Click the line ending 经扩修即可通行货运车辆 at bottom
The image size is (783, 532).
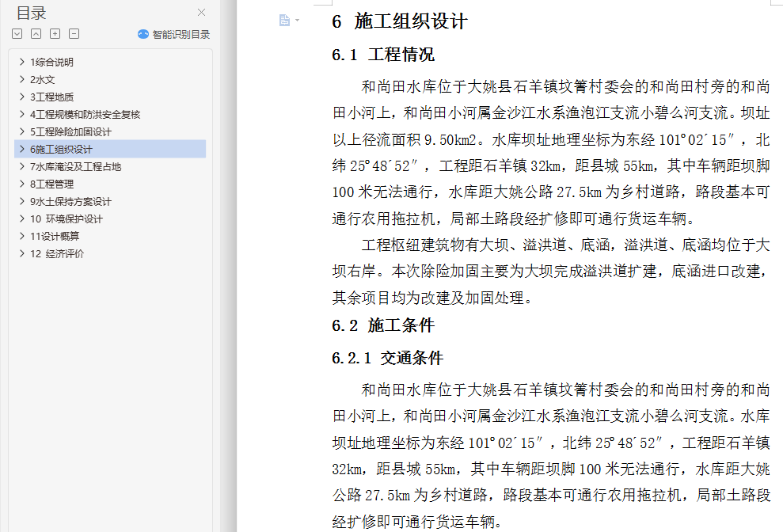point(417,522)
